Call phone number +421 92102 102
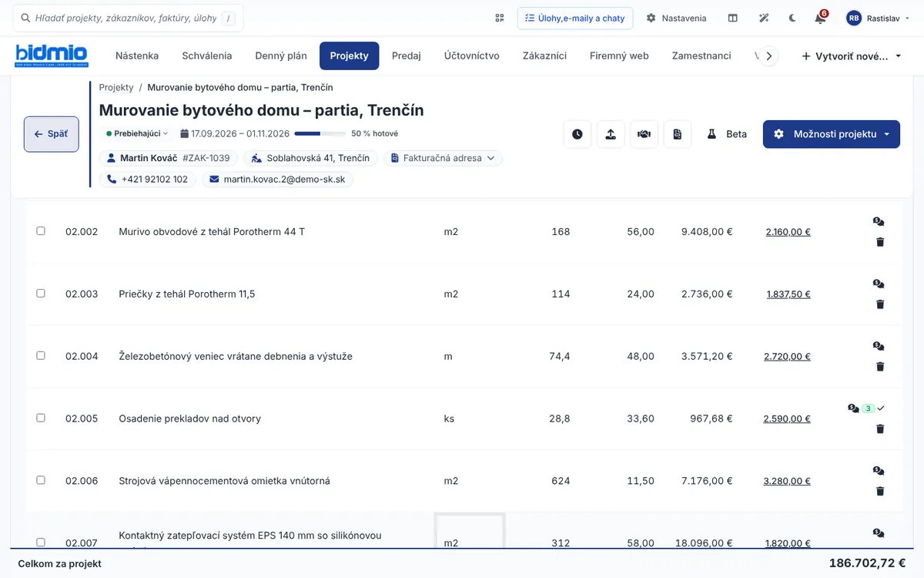924x578 pixels. pos(147,179)
